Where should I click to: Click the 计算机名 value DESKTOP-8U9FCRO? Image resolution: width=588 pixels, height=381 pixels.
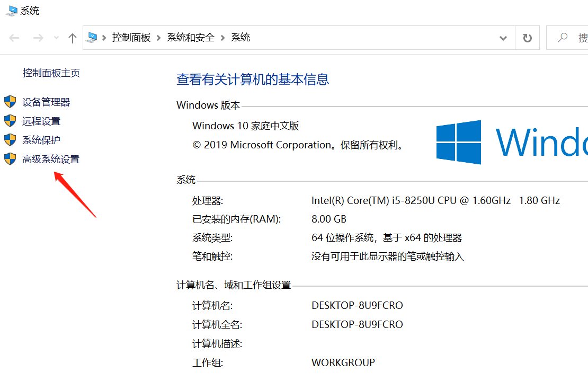(x=357, y=305)
